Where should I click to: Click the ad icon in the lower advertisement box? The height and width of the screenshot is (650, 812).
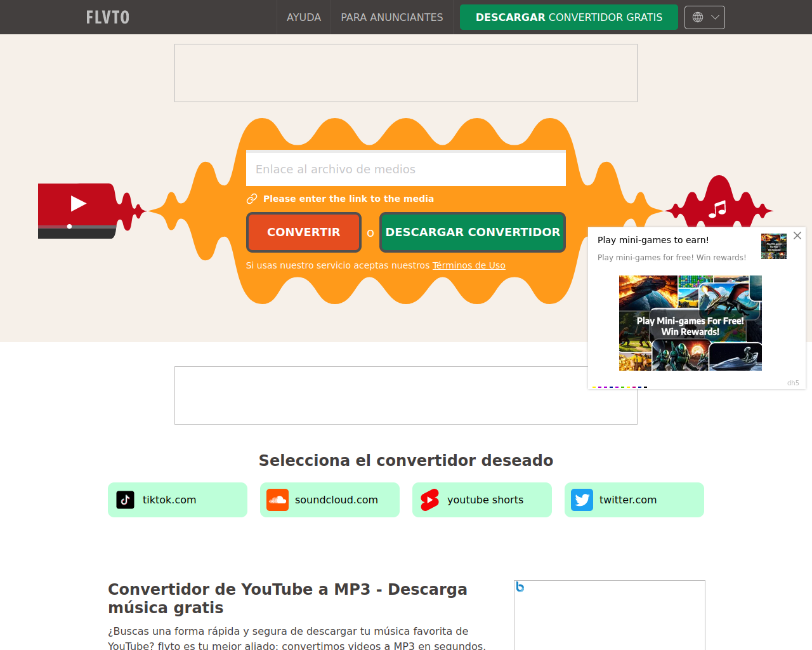520,587
